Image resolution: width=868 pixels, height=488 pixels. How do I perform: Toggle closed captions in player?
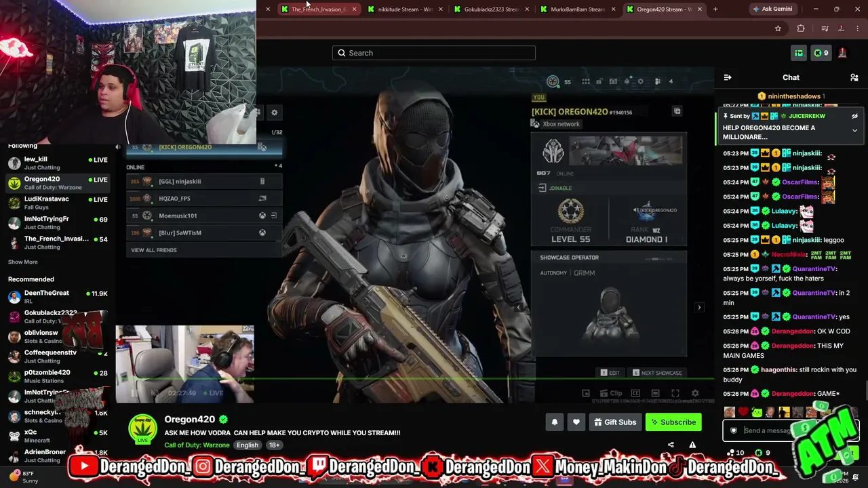(635, 393)
